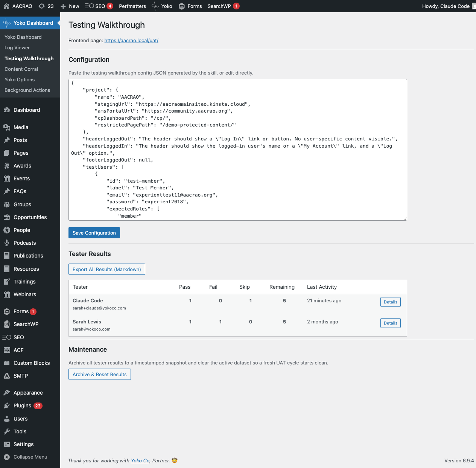Image resolution: width=476 pixels, height=468 pixels.
Task: Click the Users icon in sidebar
Action: 7,419
